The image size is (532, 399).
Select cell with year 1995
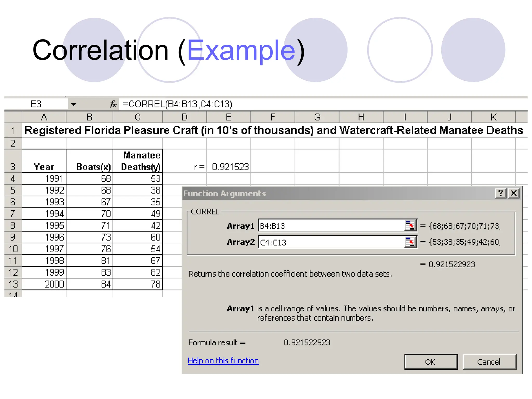coord(44,225)
